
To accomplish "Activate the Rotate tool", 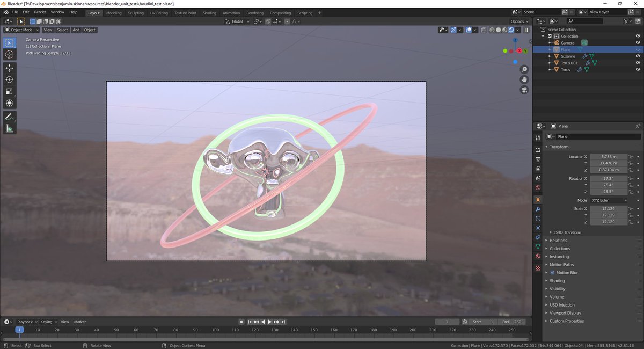I will tap(10, 79).
